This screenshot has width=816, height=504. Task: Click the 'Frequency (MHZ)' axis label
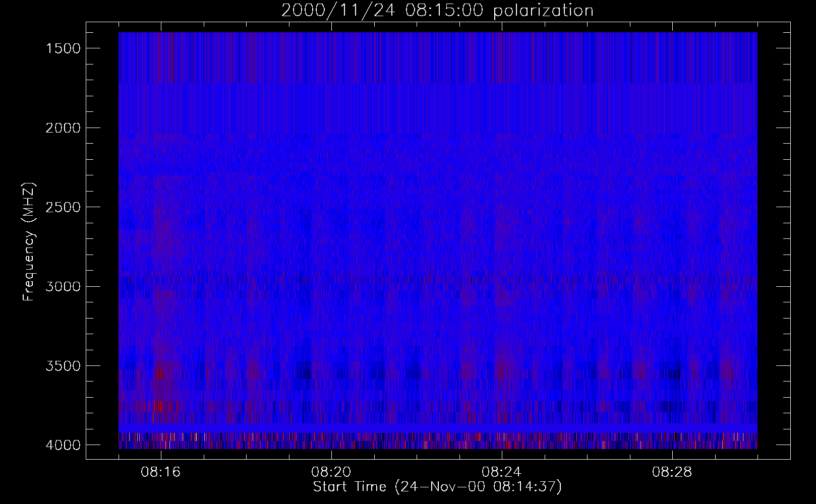29,242
